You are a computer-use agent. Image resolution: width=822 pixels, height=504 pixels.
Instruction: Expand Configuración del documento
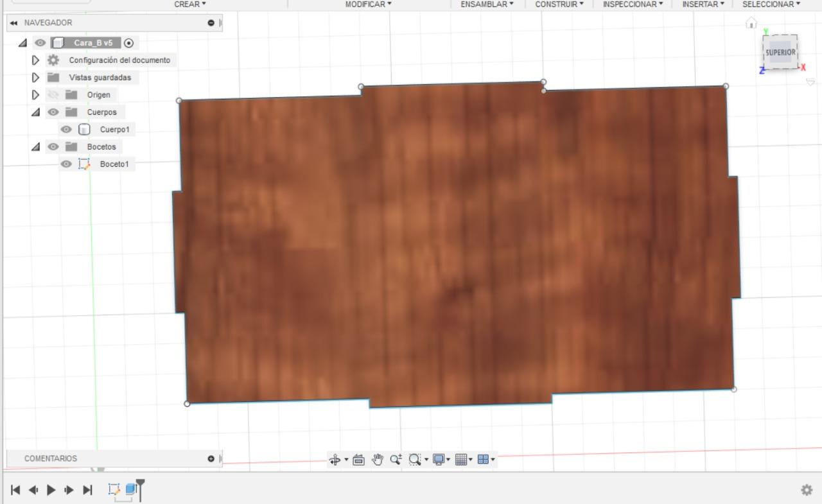[36, 60]
